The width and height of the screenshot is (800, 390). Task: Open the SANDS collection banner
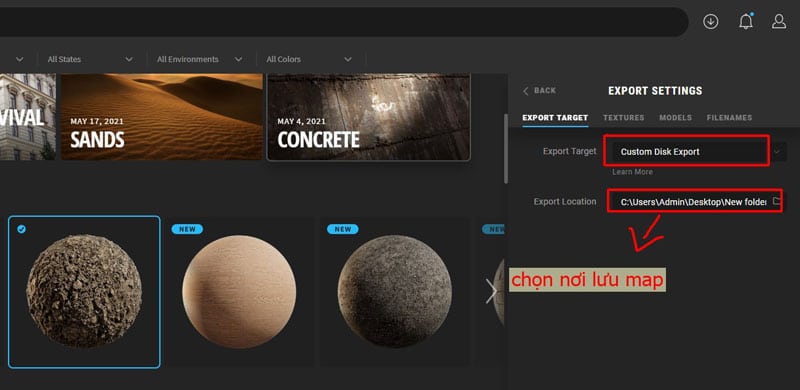[162, 117]
